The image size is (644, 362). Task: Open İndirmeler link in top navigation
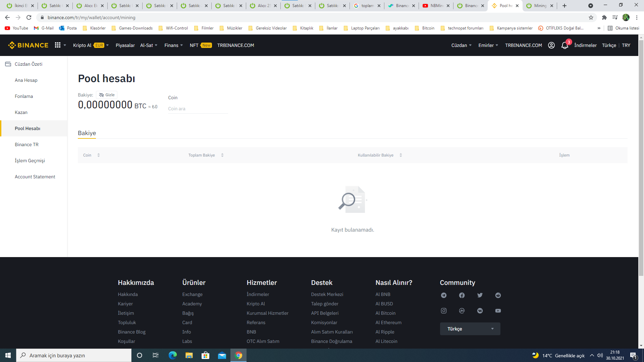coord(585,45)
